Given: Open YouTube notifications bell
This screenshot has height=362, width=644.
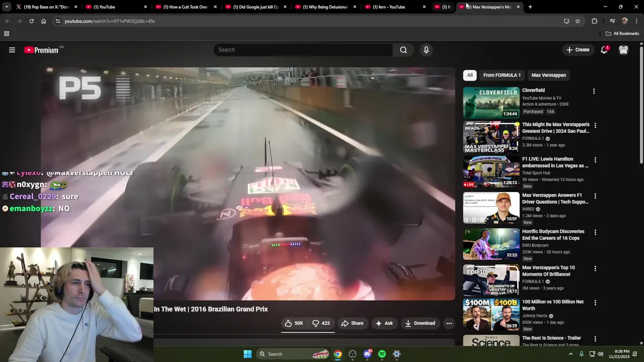Looking at the screenshot, I should click(604, 50).
